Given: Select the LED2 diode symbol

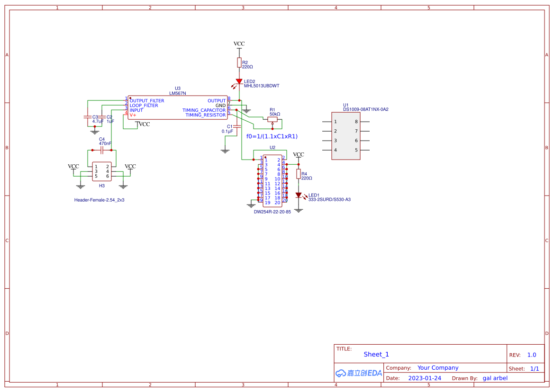Looking at the screenshot, I should pos(239,81).
